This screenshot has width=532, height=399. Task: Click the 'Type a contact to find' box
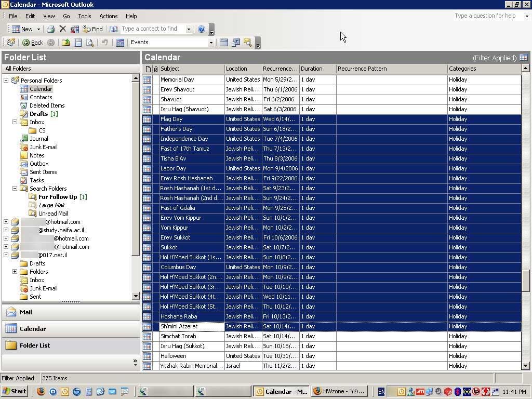pyautogui.click(x=153, y=29)
